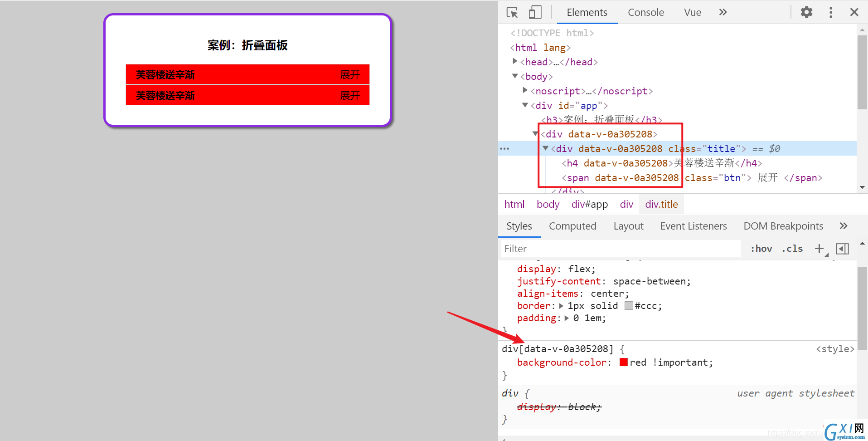Click the first 芙蓉楼送辛渐 panel title
868x441 pixels.
(165, 75)
